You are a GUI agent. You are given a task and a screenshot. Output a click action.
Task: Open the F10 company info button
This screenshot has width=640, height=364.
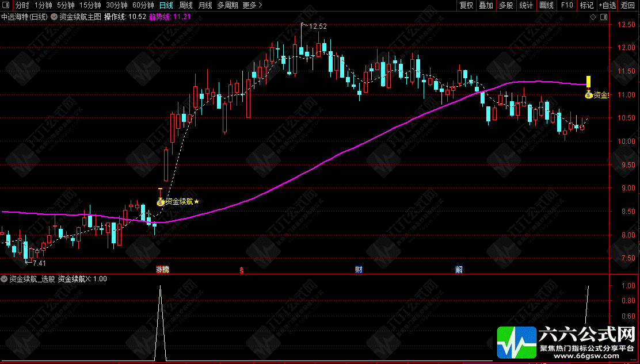[566, 5]
